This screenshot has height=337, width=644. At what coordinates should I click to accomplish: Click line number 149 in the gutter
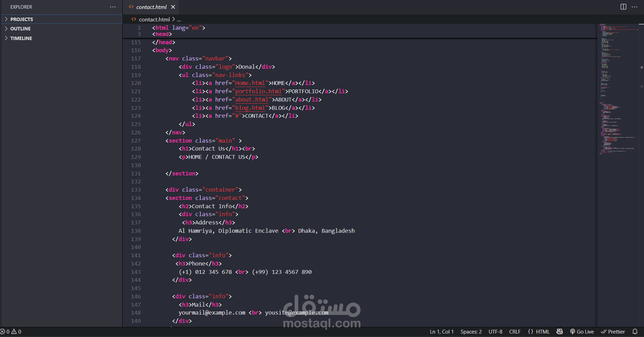(136, 321)
